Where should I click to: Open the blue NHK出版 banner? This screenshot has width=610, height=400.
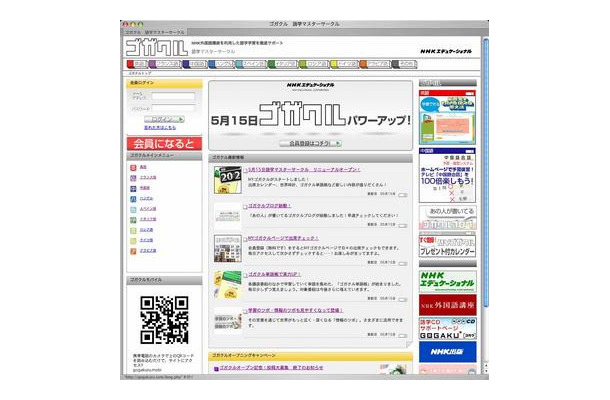pos(447,352)
